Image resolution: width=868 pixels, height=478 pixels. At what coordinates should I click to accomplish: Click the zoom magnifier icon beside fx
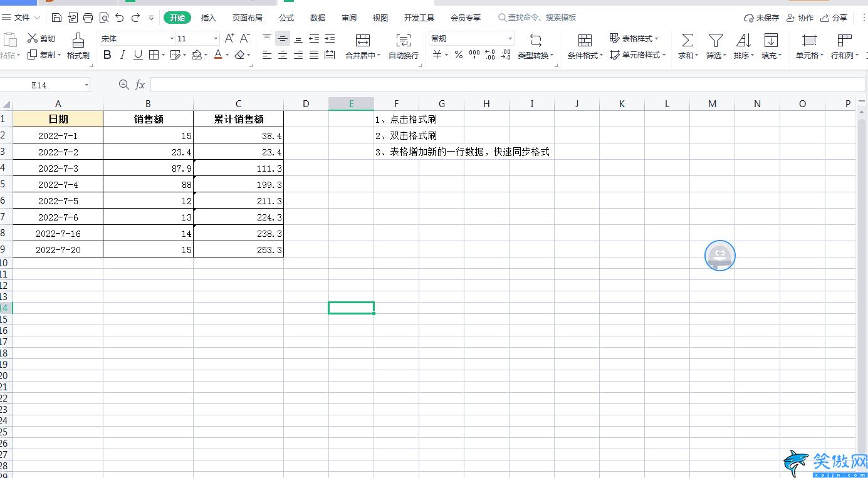coord(124,85)
